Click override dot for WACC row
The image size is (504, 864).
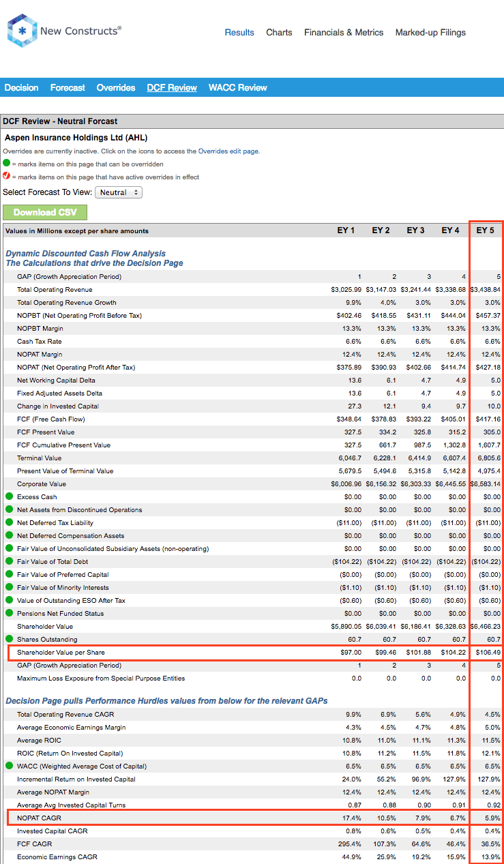[x=9, y=766]
